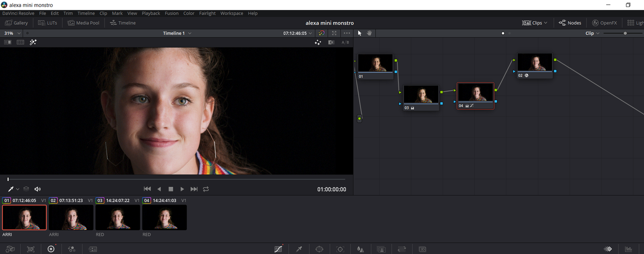Open the Motion Effects palette

click(x=93, y=249)
